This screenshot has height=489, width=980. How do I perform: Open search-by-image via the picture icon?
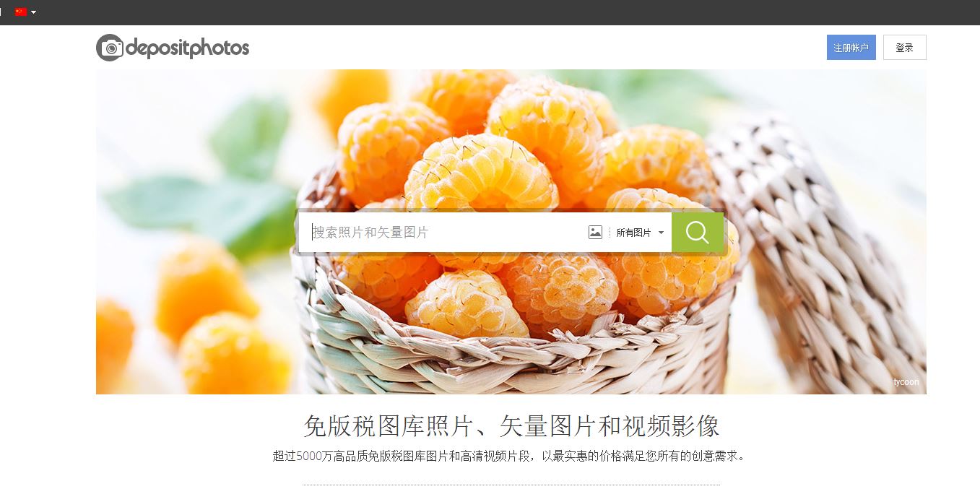click(x=595, y=233)
